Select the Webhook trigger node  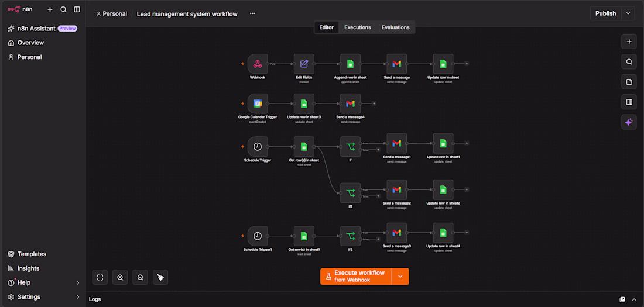coord(258,64)
